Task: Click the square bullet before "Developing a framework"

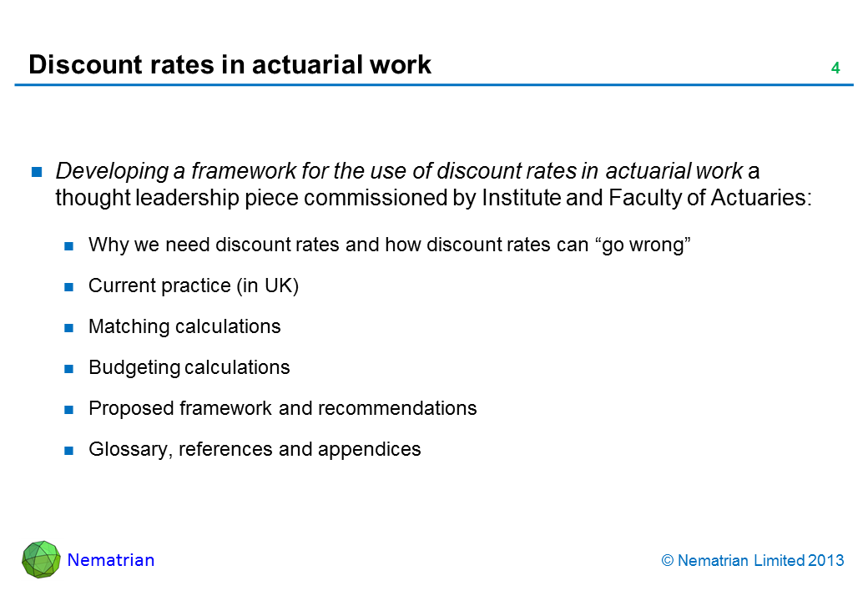Action: point(38,173)
